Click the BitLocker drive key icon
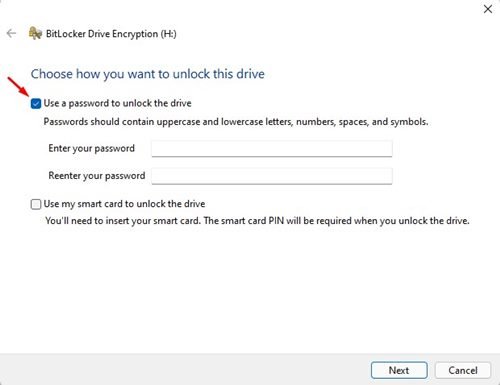The image size is (500, 385). (35, 33)
